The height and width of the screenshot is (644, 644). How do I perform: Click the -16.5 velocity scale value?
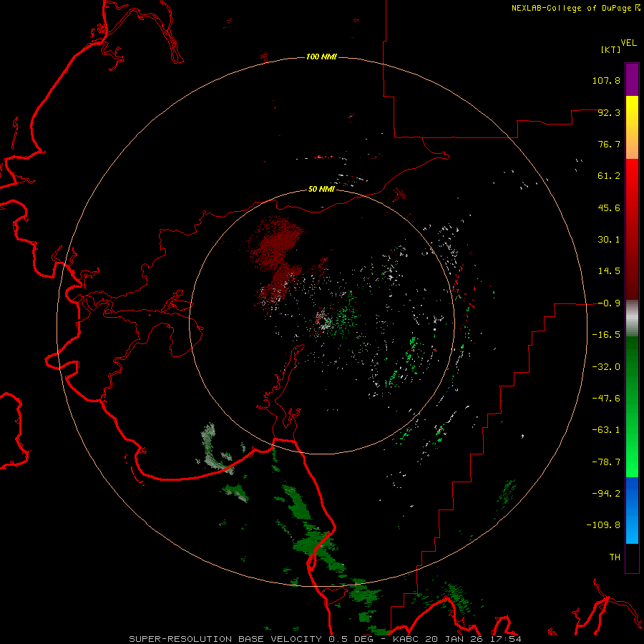pos(606,335)
